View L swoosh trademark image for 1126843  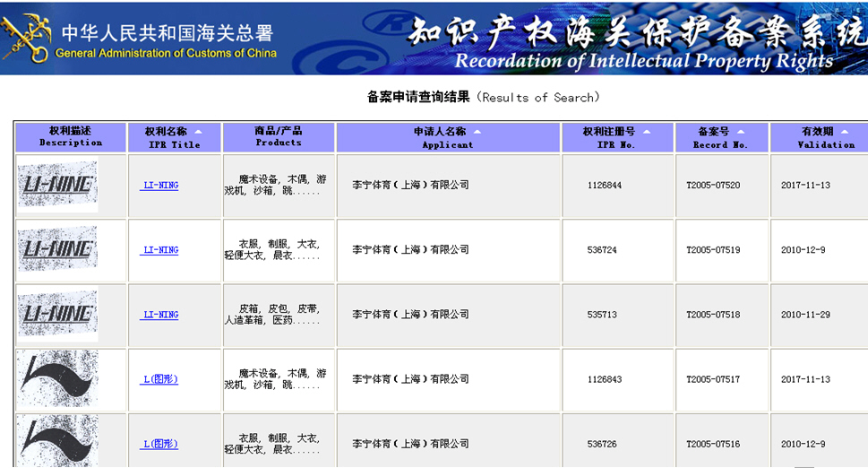(57, 379)
